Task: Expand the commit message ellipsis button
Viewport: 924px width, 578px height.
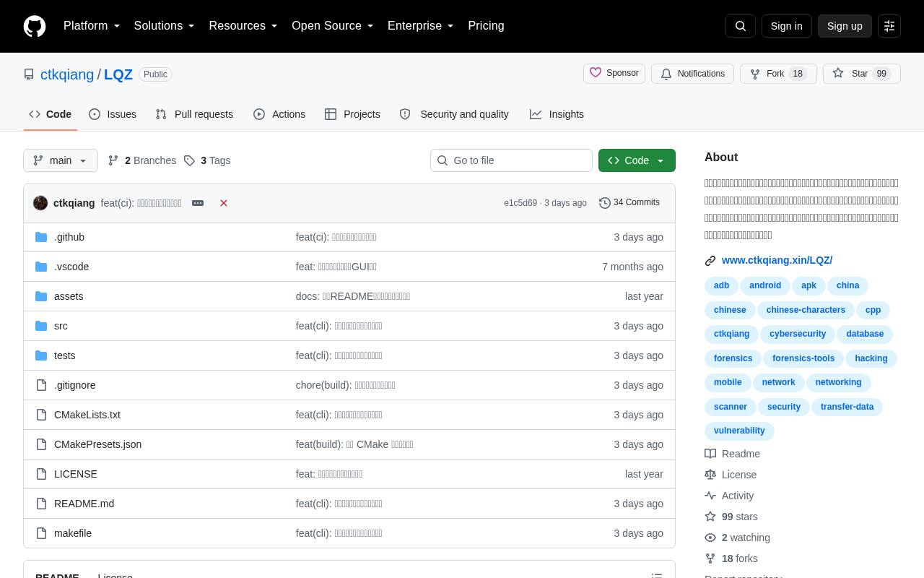Action: [198, 203]
